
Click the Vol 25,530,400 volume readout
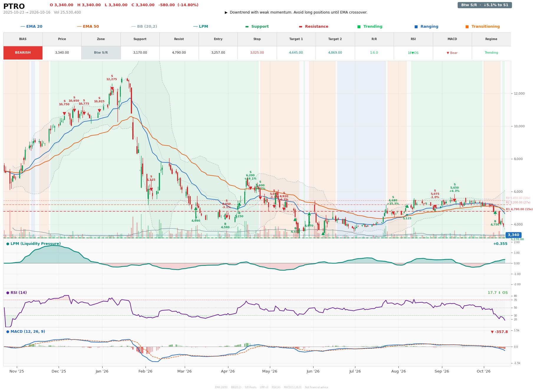click(x=67, y=12)
